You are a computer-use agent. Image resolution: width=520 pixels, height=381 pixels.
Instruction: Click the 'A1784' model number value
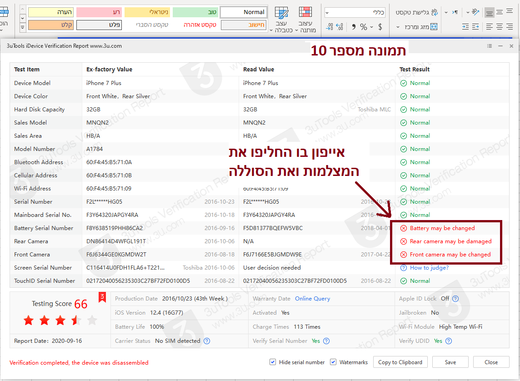click(x=94, y=149)
